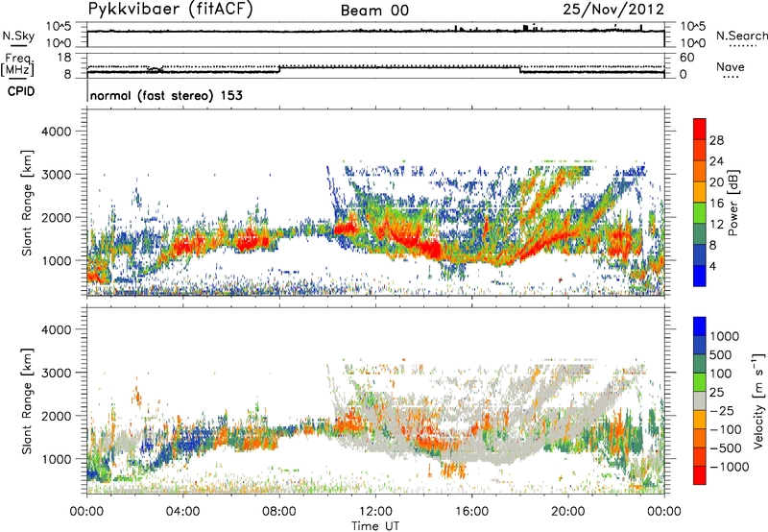
Task: Click the -500 label on the Velocity colorbar
Action: click(726, 448)
